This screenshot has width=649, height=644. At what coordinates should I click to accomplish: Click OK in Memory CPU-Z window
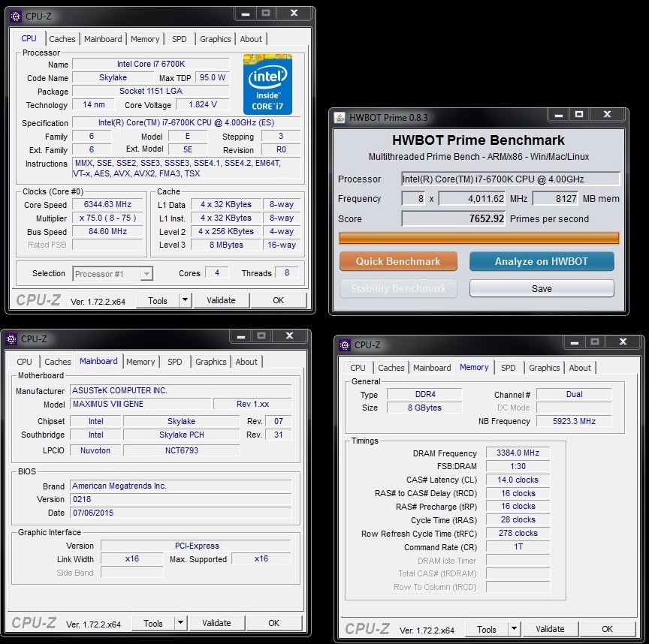(x=607, y=629)
